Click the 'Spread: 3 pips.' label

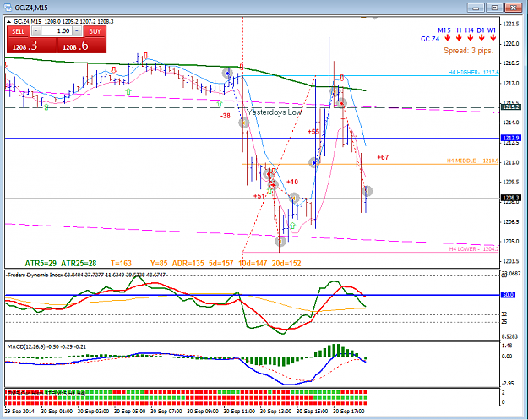pos(468,51)
